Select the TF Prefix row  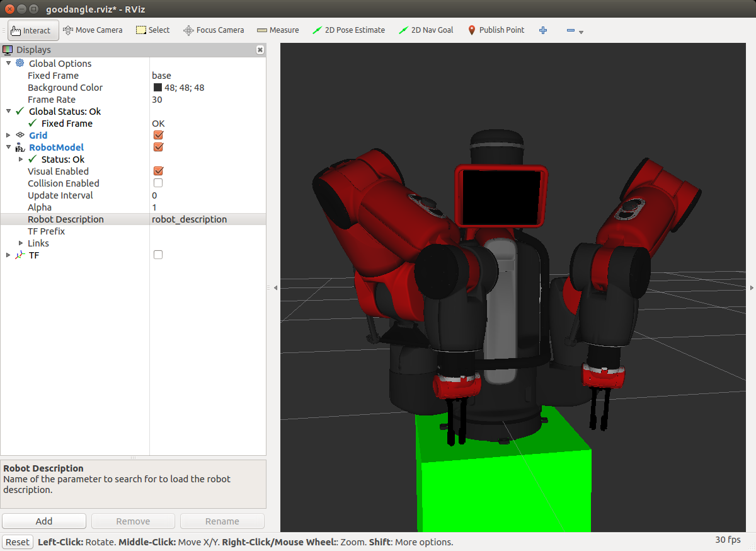click(133, 231)
